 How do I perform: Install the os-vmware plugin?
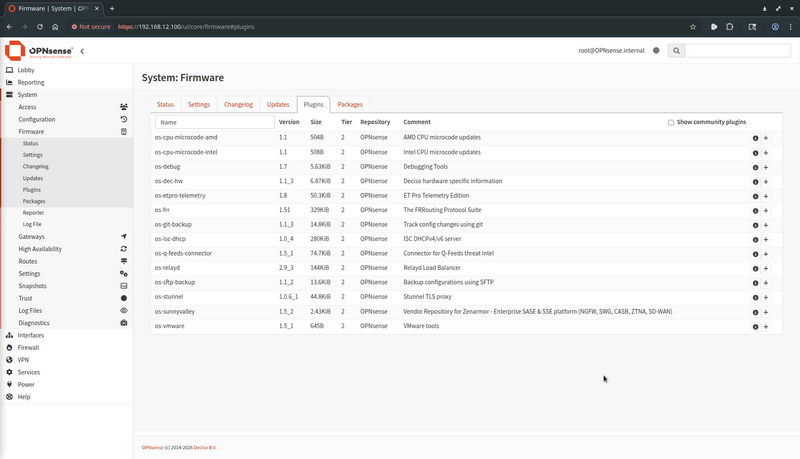766,326
